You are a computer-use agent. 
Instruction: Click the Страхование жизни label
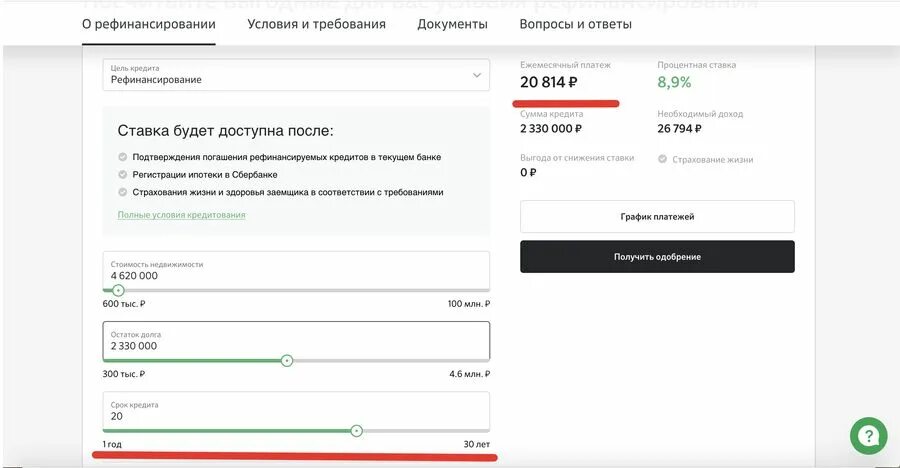click(x=712, y=160)
